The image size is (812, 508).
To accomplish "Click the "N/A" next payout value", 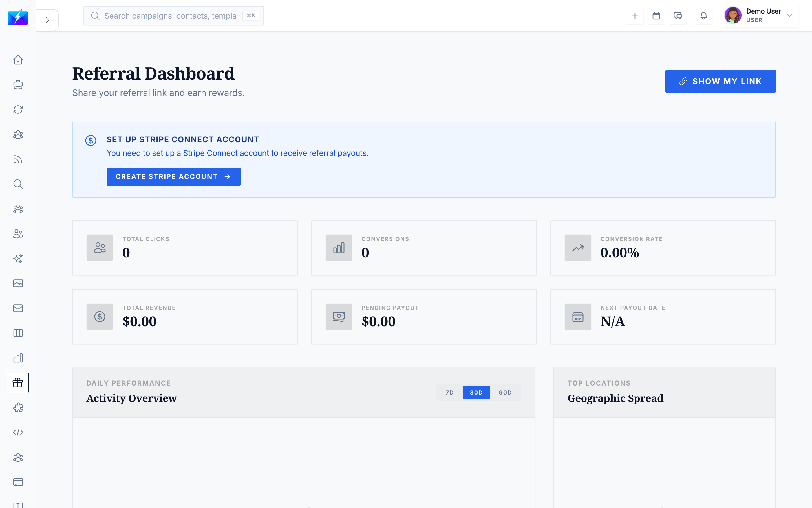I will click(x=613, y=321).
